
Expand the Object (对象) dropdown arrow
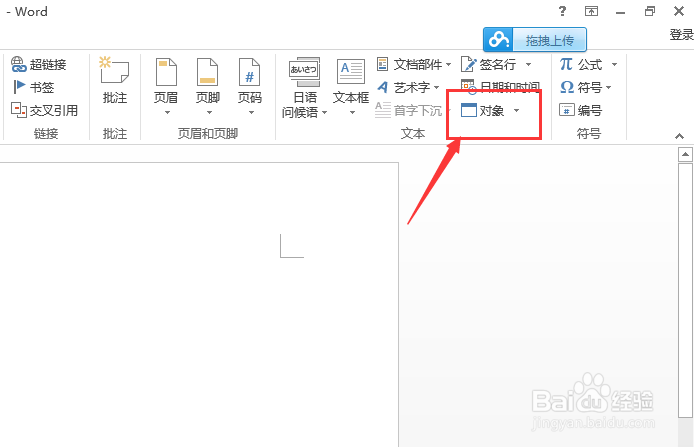[516, 110]
